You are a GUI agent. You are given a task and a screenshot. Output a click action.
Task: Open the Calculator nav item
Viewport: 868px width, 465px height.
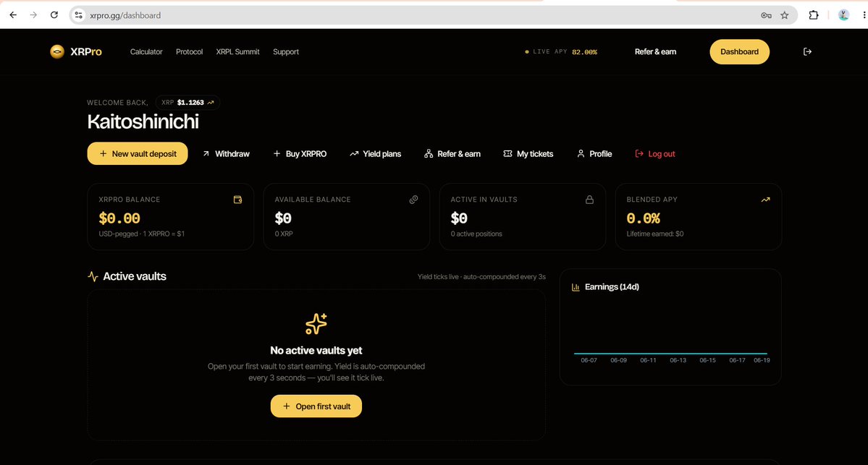click(146, 51)
